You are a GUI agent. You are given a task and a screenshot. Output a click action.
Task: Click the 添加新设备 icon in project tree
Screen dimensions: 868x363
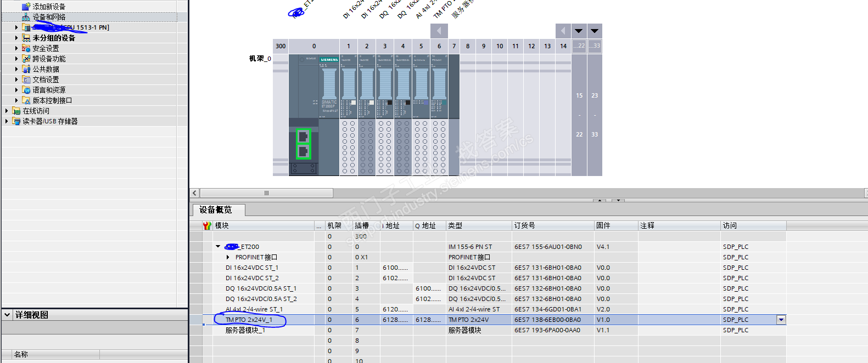(x=26, y=7)
